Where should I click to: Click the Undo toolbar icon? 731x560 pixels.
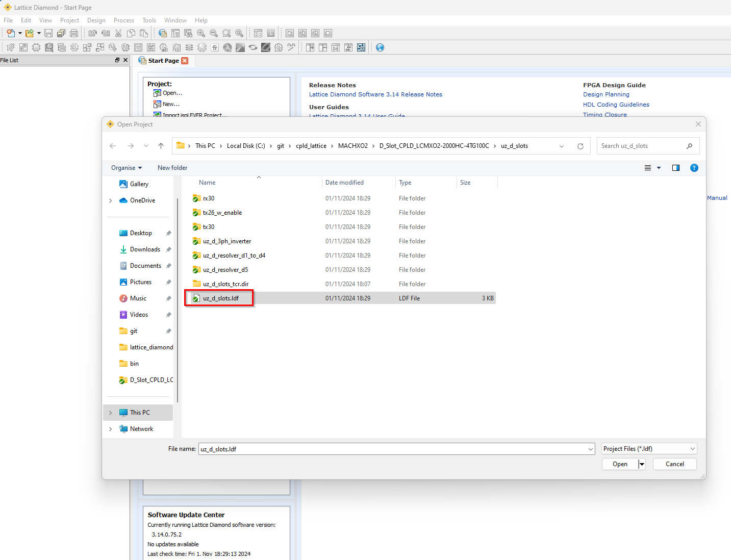click(92, 33)
